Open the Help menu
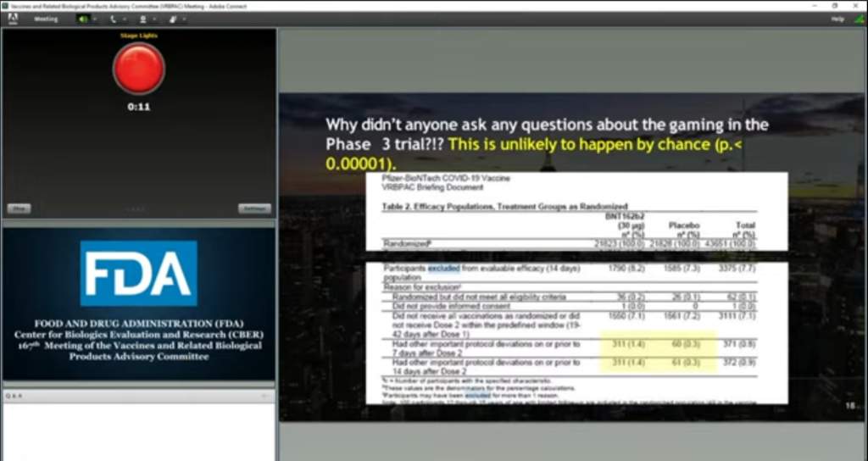868x461 pixels. point(837,19)
